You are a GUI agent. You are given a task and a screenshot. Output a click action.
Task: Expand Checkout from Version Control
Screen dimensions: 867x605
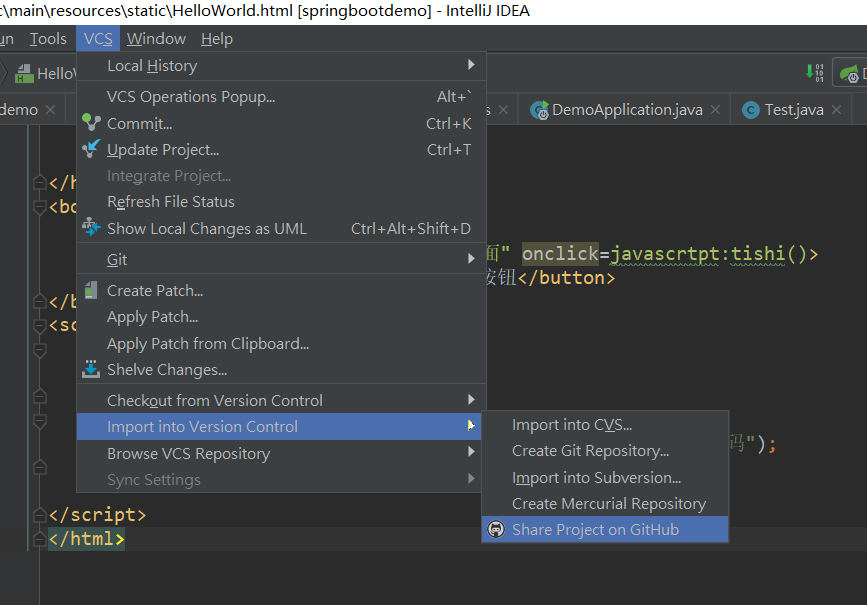(281, 400)
